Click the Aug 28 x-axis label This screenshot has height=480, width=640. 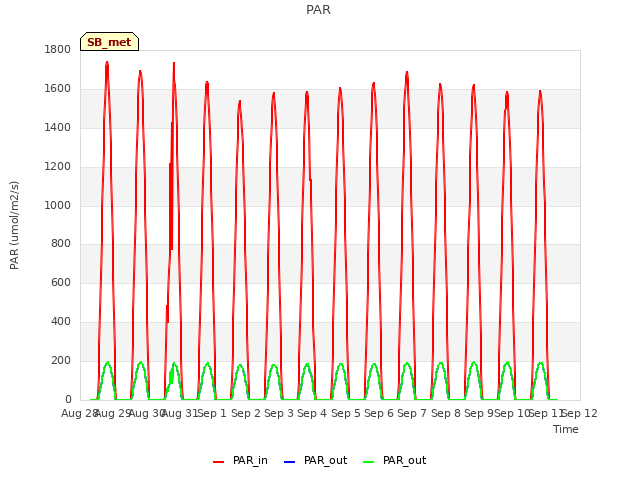pos(79,413)
